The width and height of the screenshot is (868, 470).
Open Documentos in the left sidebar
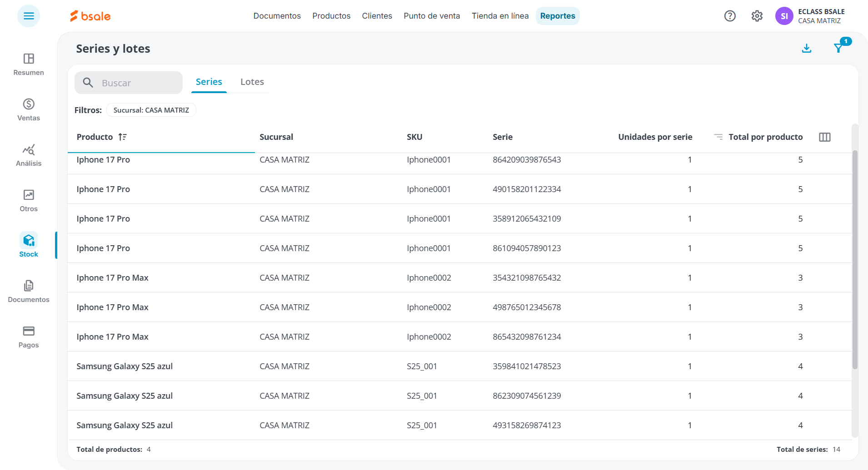(x=29, y=292)
